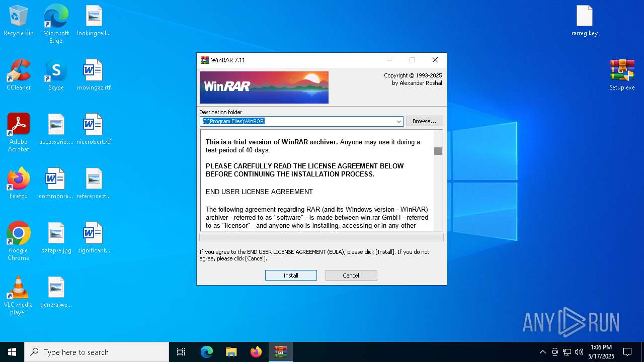Select the nicerobert.rtf document icon

pyautogui.click(x=94, y=129)
